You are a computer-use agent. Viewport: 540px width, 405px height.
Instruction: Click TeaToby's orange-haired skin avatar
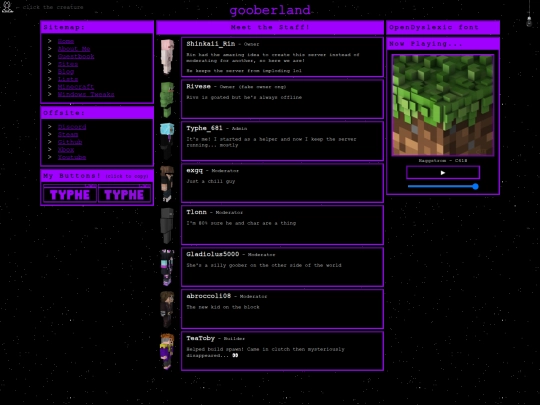click(x=167, y=351)
